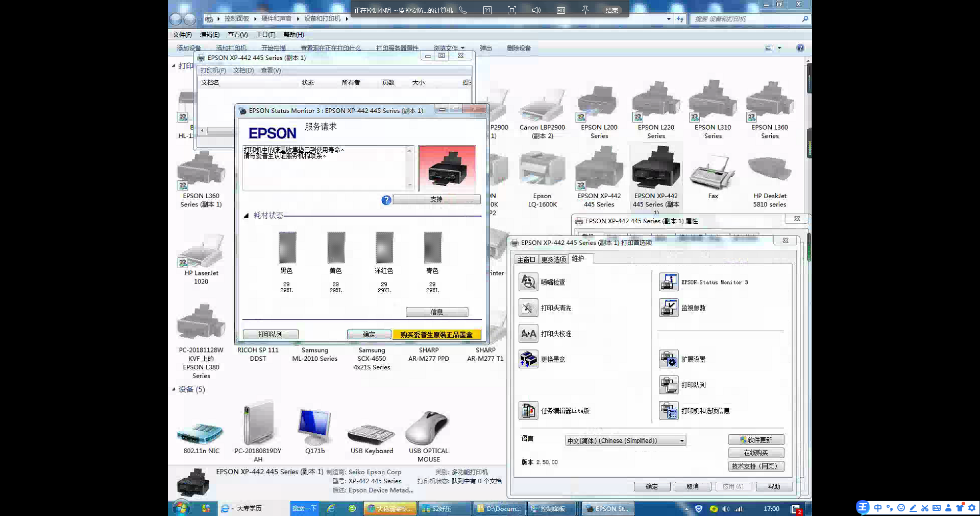980x516 pixels.
Task: Click the black (黑色) ink level bar
Action: (287, 247)
